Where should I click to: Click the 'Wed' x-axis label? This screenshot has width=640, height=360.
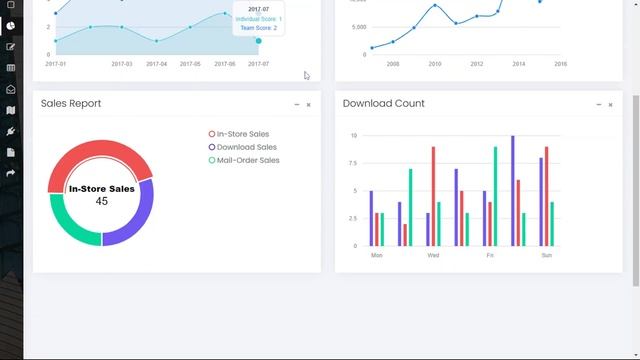[x=433, y=256]
